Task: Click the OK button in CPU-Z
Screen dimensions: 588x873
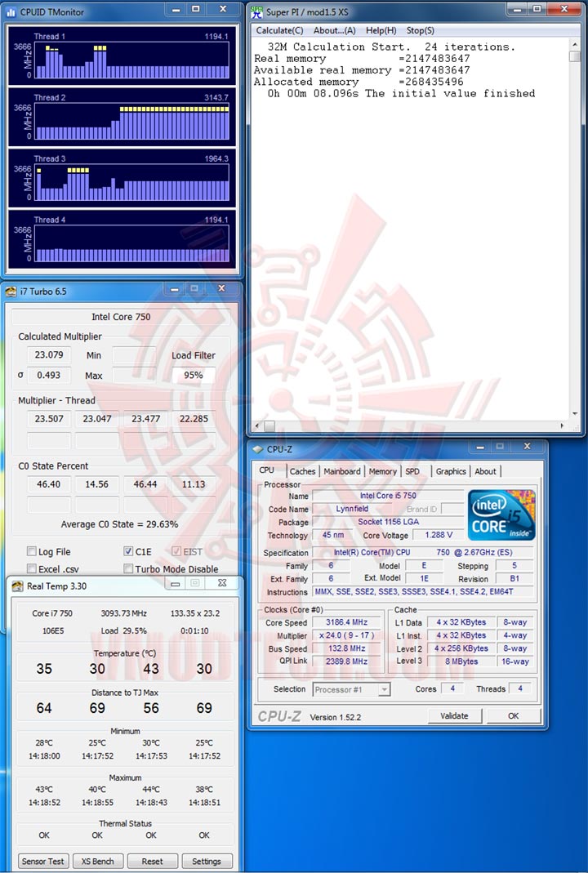Action: tap(514, 716)
